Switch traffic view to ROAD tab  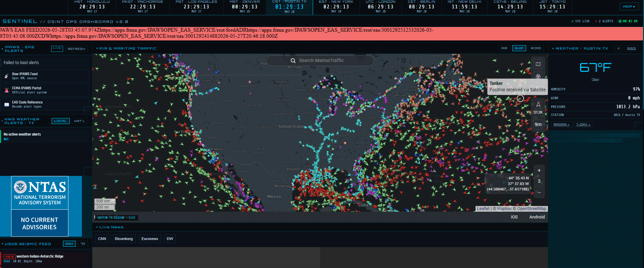[536, 48]
